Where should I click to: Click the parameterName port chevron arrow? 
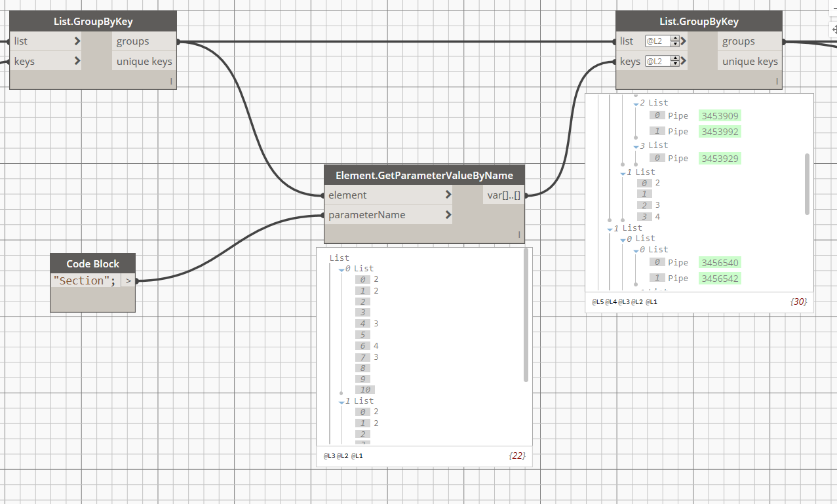[448, 214]
